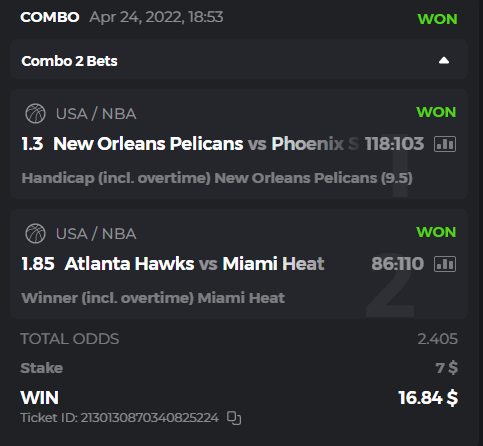Click the Winner Miami Heat market line
The height and width of the screenshot is (446, 483).
pos(153,298)
